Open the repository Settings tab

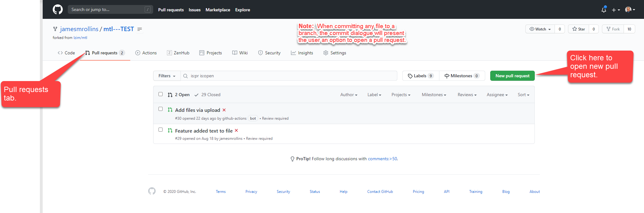point(335,53)
